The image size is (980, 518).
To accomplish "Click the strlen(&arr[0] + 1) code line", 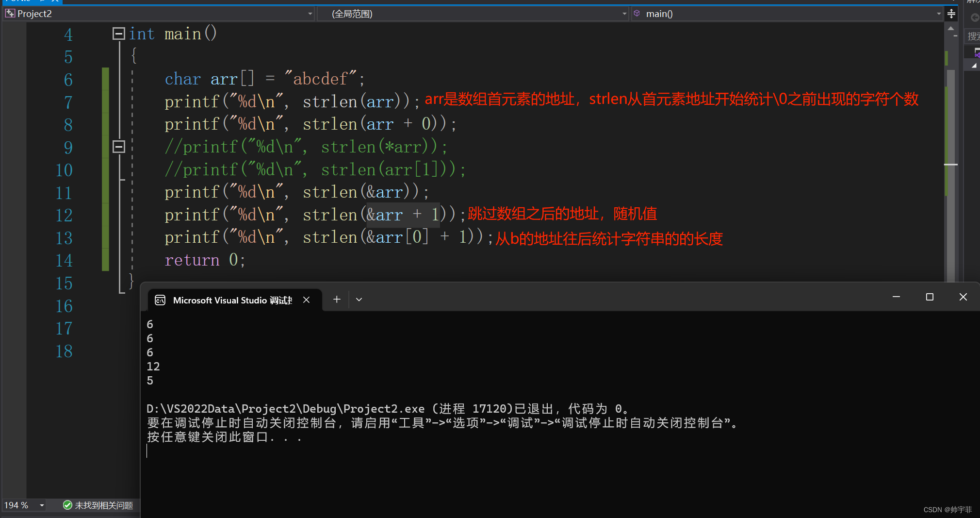I will point(328,237).
